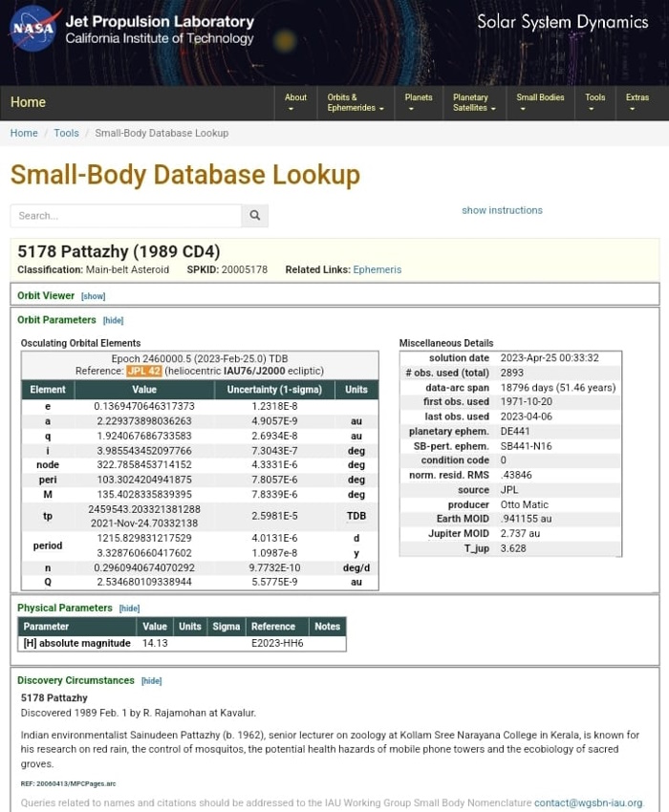This screenshot has width=669, height=812.
Task: Expand the Planetary Satellites menu
Action: pos(474,102)
